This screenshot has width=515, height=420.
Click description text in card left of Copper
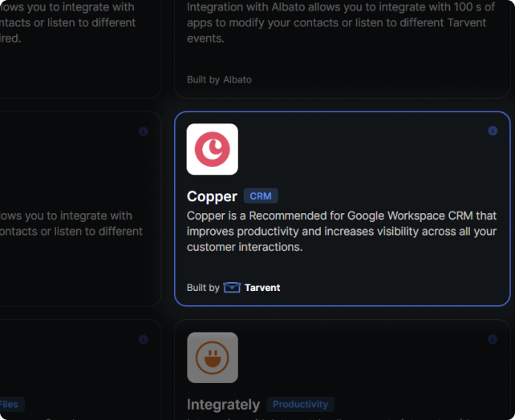(x=68, y=224)
